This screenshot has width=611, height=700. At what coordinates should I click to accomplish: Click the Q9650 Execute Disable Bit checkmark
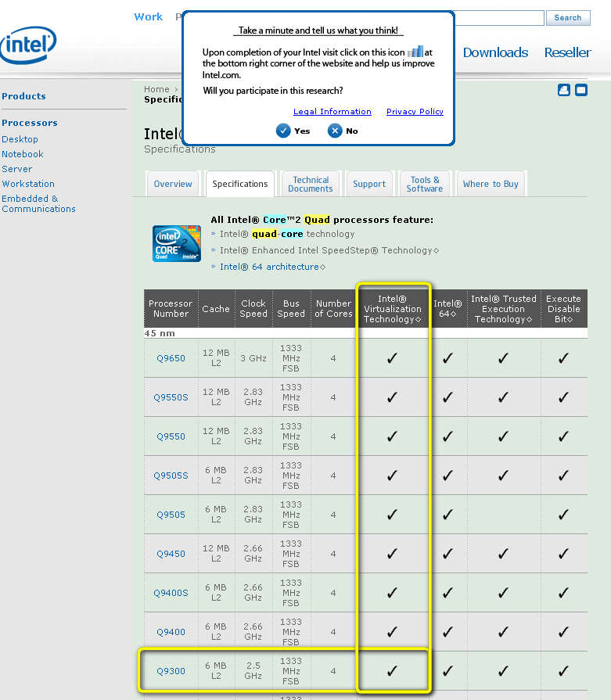[563, 358]
